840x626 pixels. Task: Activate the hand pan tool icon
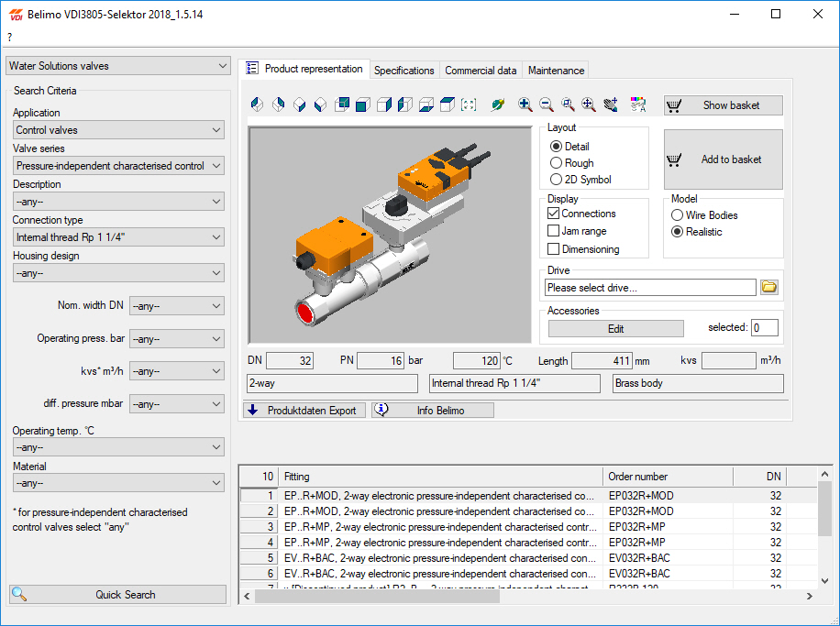610,105
